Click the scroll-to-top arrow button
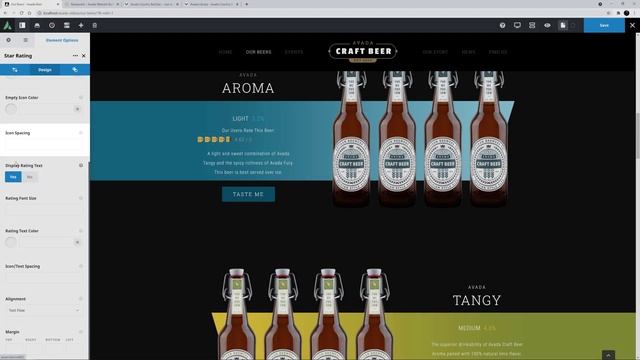Screen dimensions: 640x360 608,355
